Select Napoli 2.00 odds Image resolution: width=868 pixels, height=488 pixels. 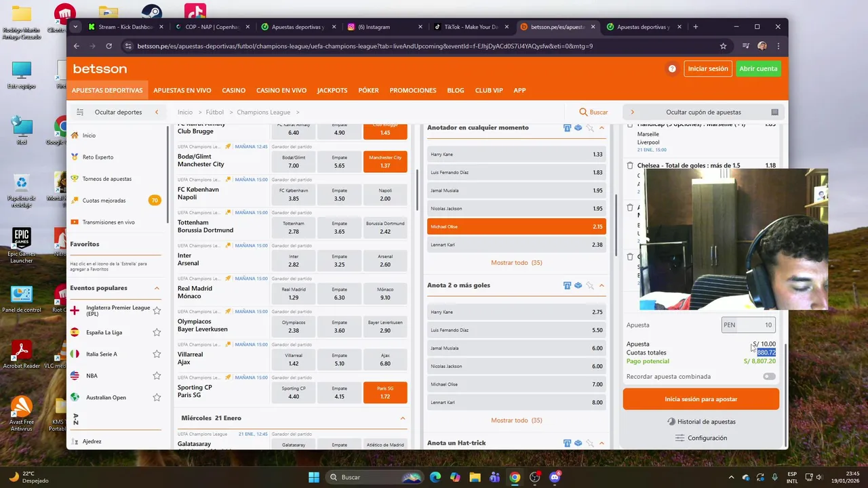tap(385, 195)
